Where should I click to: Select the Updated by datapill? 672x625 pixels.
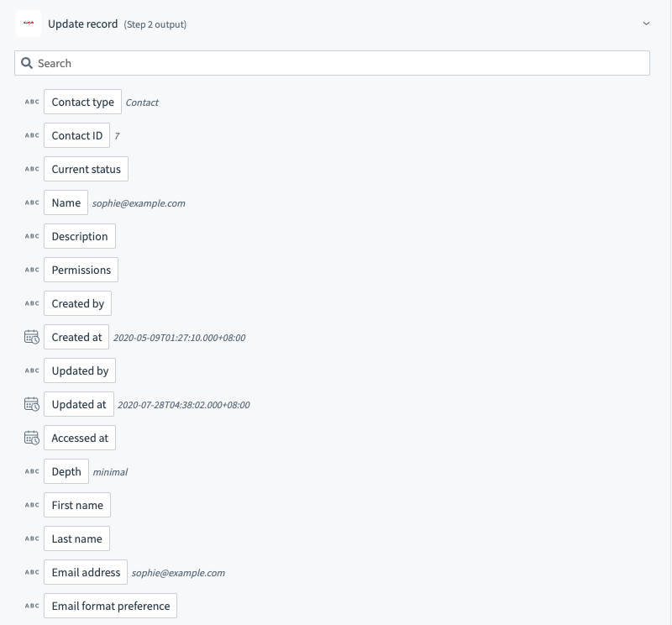click(x=80, y=370)
